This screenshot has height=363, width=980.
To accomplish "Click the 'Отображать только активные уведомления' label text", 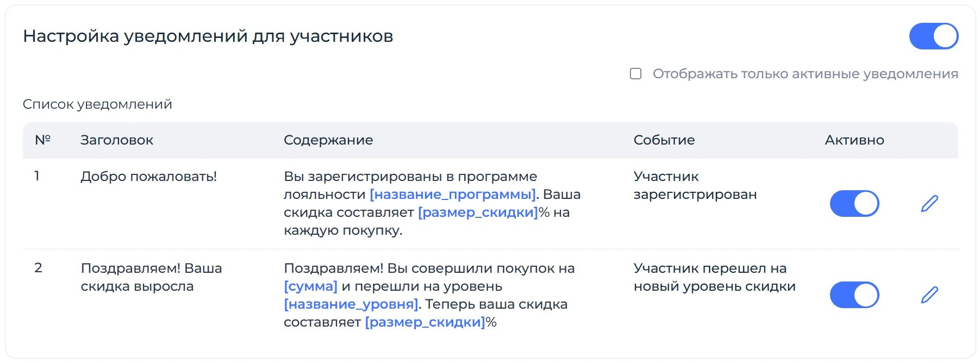I will [806, 74].
